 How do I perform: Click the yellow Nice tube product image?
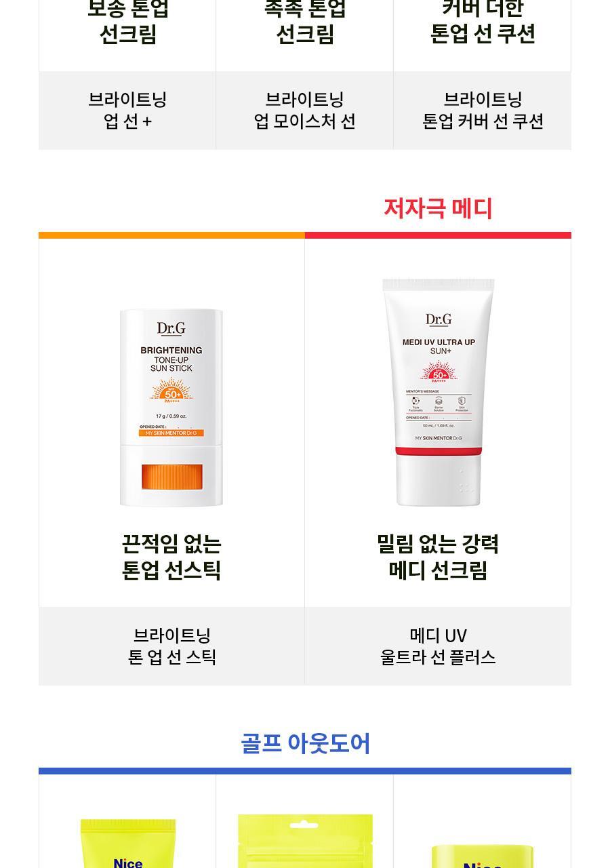128,843
